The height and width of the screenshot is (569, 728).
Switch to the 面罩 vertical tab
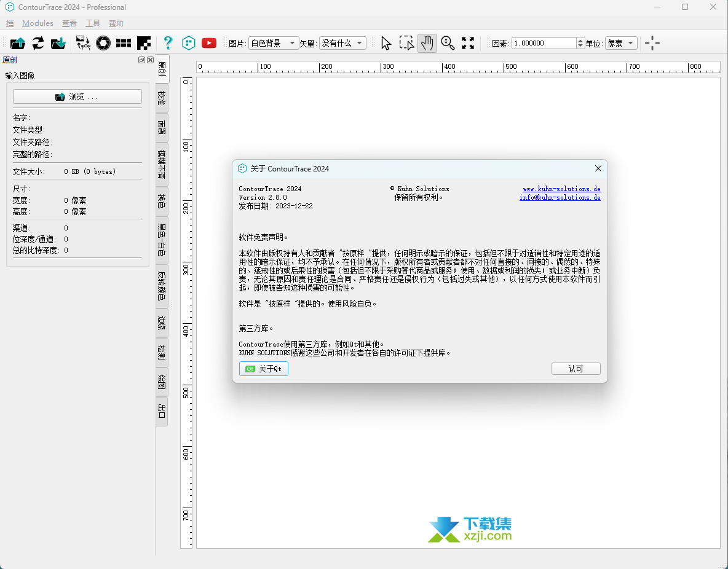(x=162, y=128)
